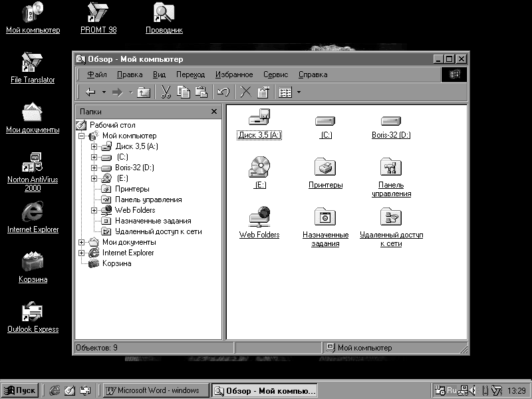Image resolution: width=532 pixels, height=399 pixels.
Task: Click the Views toolbar icon
Action: (x=285, y=92)
